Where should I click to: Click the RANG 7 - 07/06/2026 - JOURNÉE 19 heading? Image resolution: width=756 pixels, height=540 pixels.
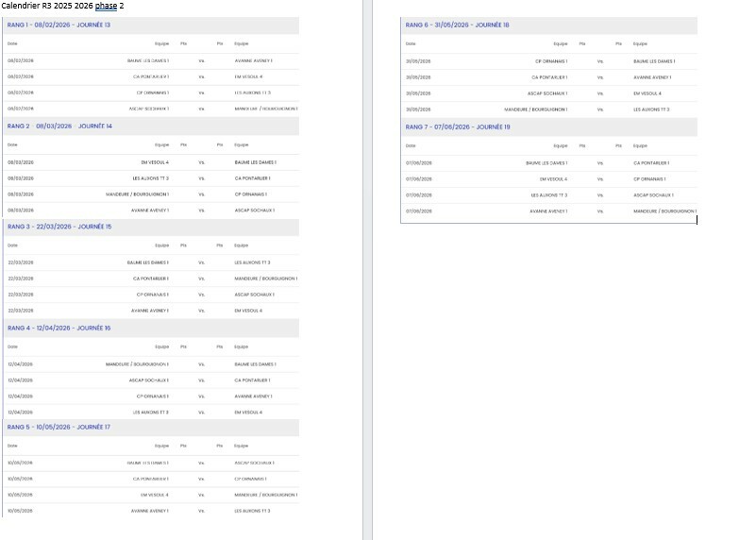pyautogui.click(x=457, y=126)
